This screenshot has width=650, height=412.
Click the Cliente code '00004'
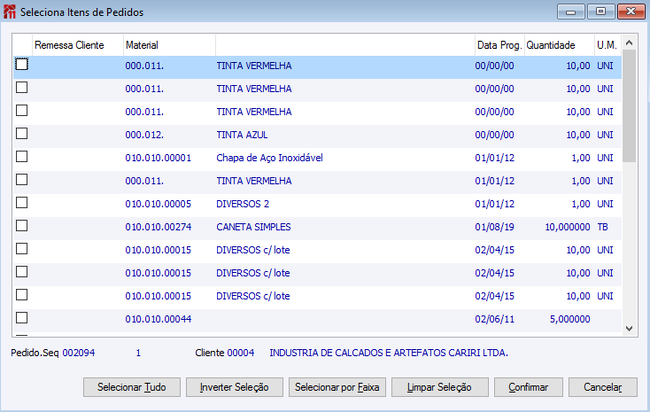tap(241, 353)
